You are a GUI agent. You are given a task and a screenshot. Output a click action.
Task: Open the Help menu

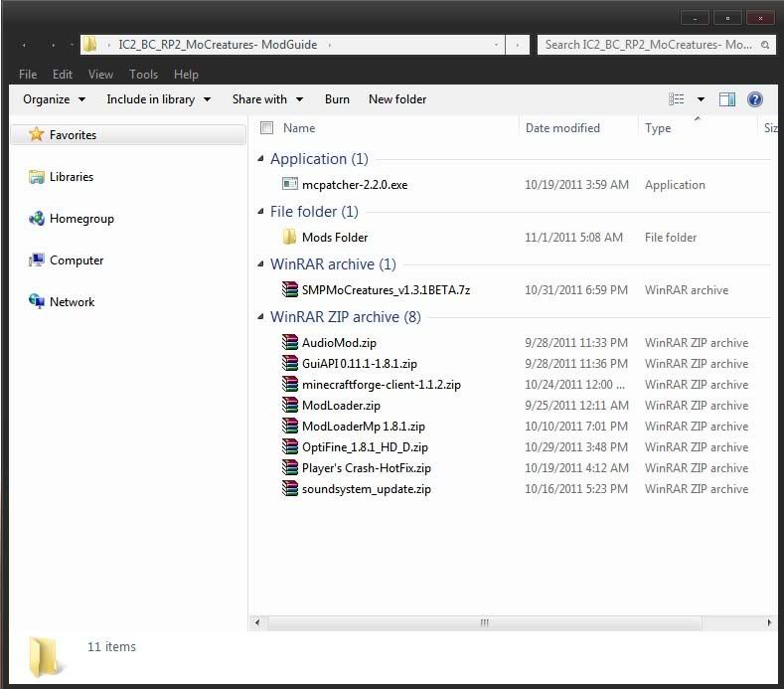tap(186, 74)
